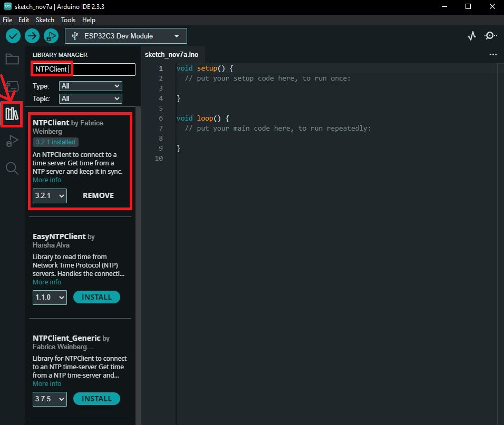
Task: Open the Help menu
Action: [x=89, y=20]
